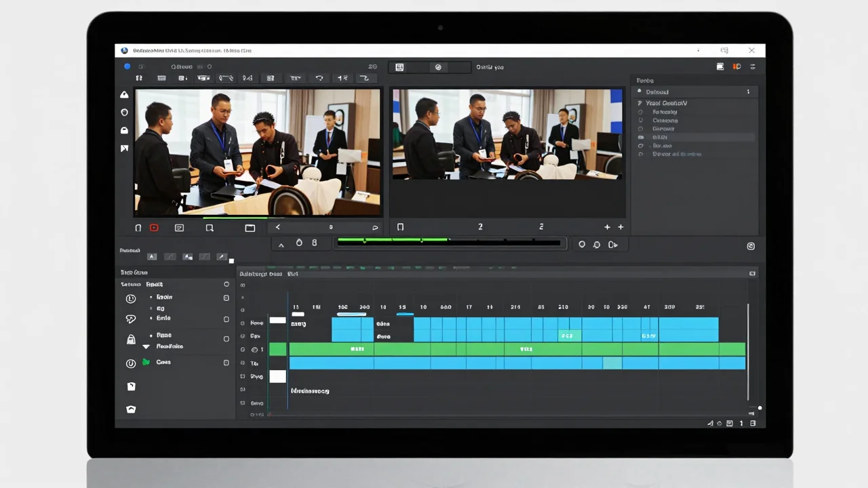Click the white thumbnail on the top timeline track
Screen dimensions: 868x488
[x=277, y=320]
